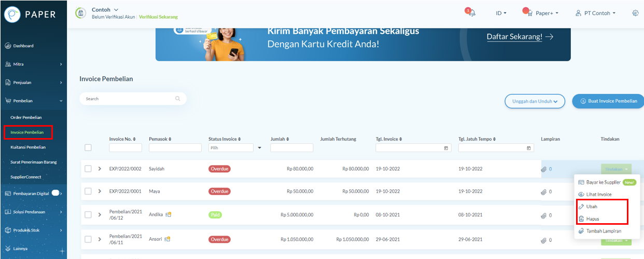Sort by the Invoice No. column header
The image size is (644, 259).
point(122,139)
